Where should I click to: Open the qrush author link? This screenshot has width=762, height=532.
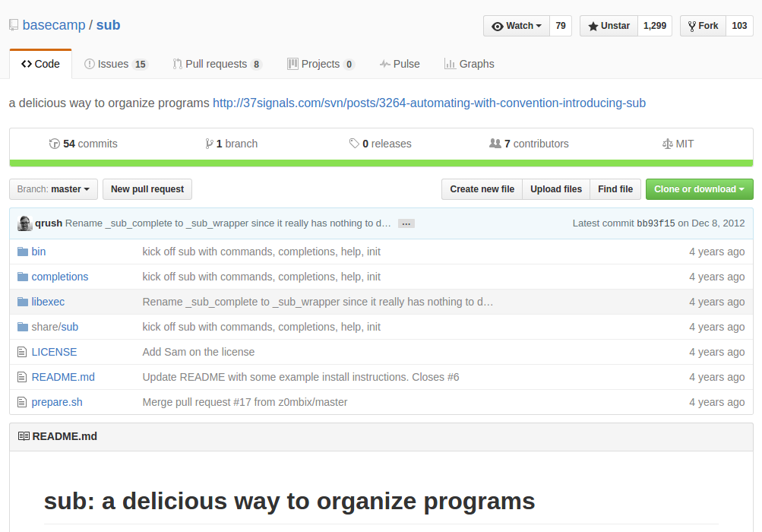(x=49, y=223)
